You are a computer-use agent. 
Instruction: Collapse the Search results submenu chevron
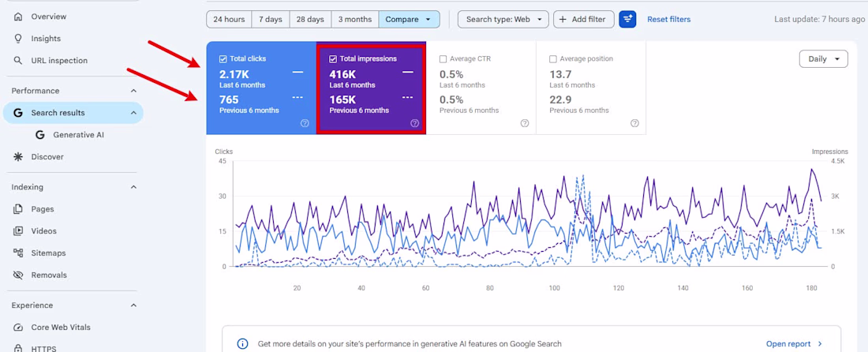click(133, 113)
